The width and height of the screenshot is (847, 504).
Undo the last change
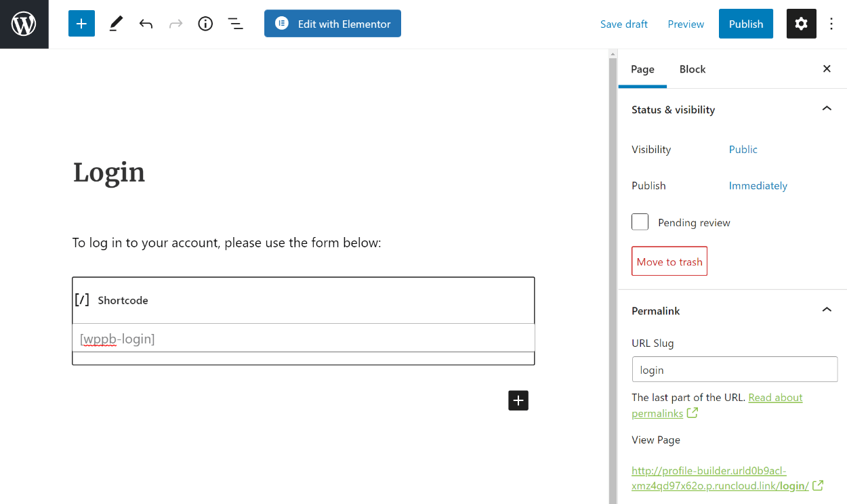click(x=146, y=24)
